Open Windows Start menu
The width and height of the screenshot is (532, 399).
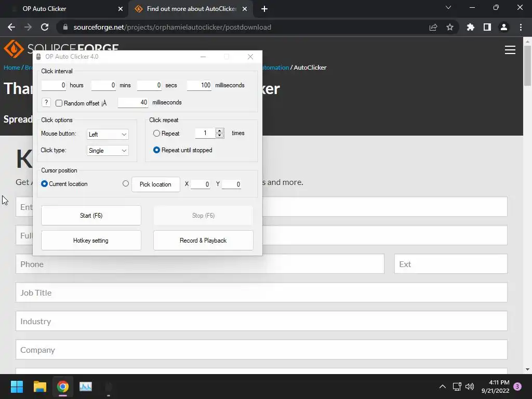(17, 387)
